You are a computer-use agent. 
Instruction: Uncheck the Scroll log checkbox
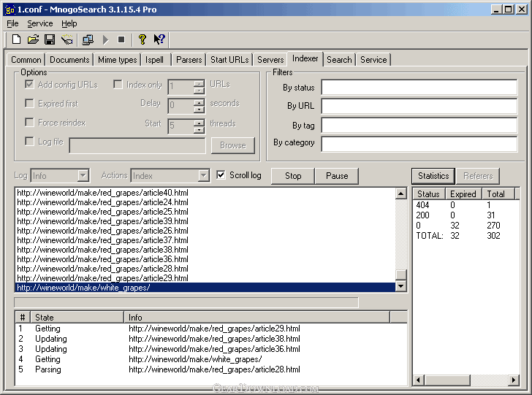point(223,175)
